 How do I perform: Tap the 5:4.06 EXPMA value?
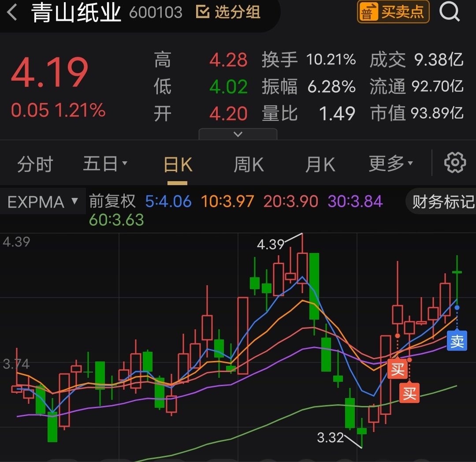click(x=168, y=201)
